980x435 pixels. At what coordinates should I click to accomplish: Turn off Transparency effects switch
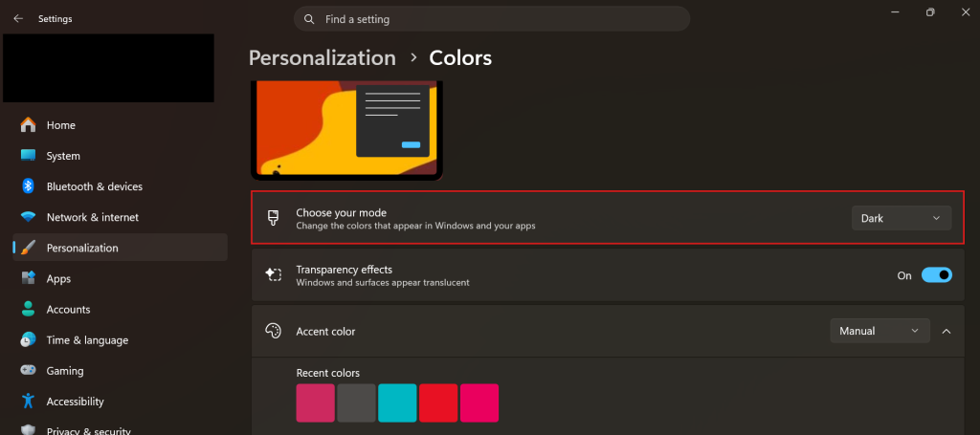(936, 275)
